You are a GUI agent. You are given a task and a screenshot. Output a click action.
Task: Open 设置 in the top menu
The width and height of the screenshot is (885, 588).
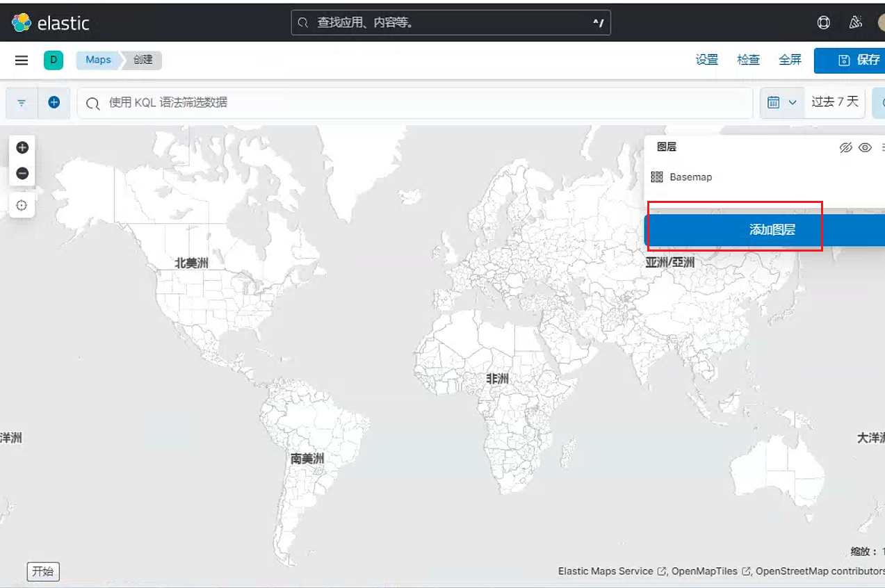[x=707, y=60]
